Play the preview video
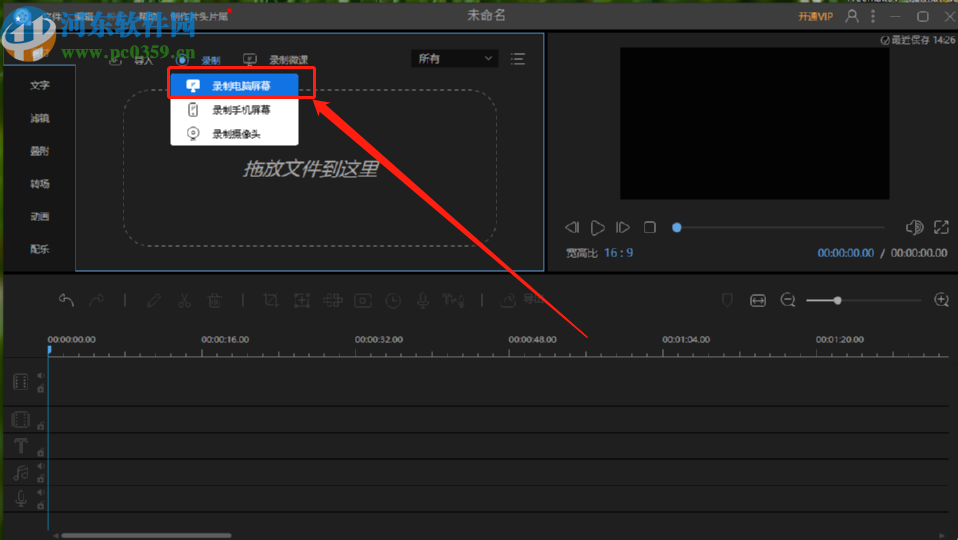958x540 pixels. pyautogui.click(x=598, y=228)
